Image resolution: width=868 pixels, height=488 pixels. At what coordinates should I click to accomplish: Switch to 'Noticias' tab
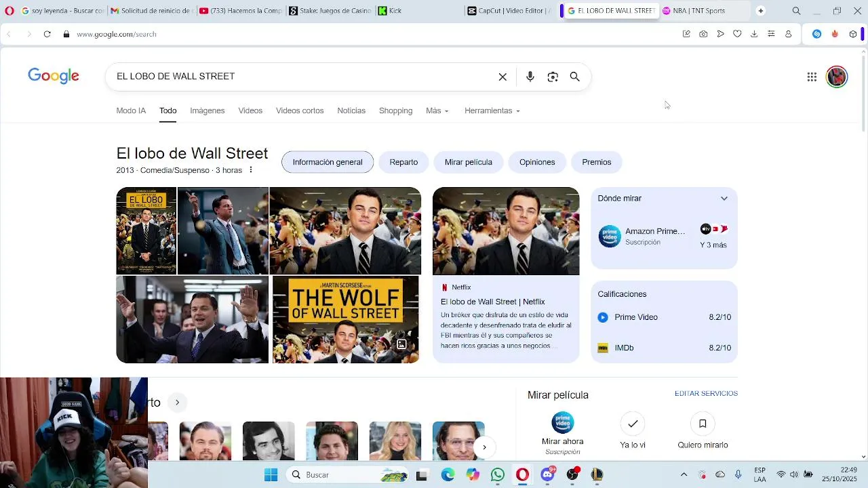click(x=351, y=110)
